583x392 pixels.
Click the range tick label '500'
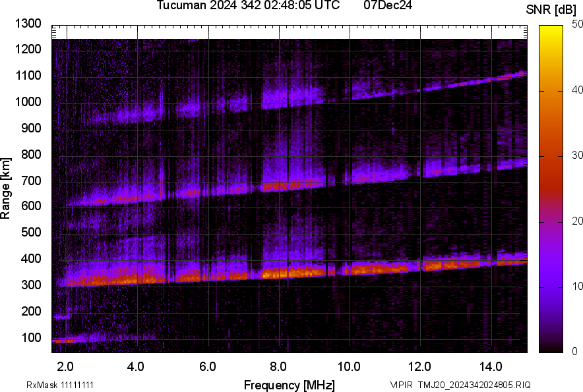click(x=31, y=232)
